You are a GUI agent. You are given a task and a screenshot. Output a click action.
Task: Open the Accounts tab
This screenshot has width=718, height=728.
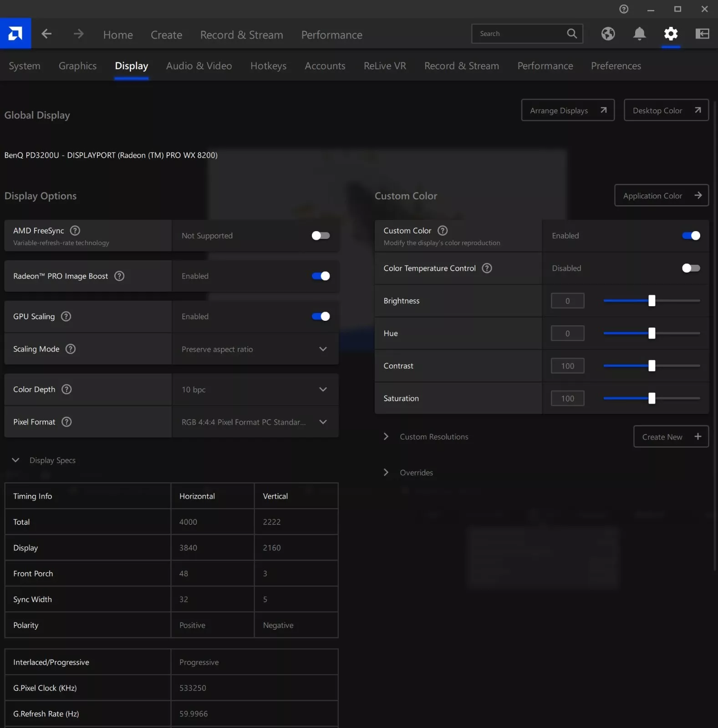pyautogui.click(x=325, y=66)
